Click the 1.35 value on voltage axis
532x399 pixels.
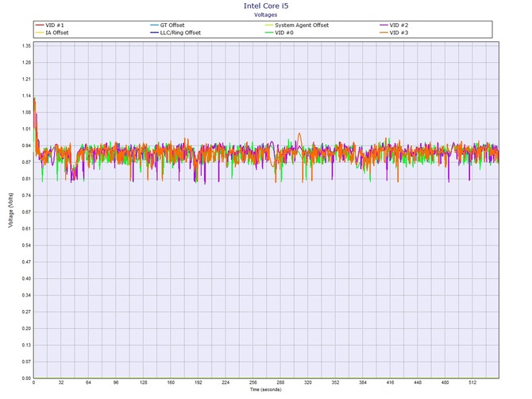(x=27, y=46)
